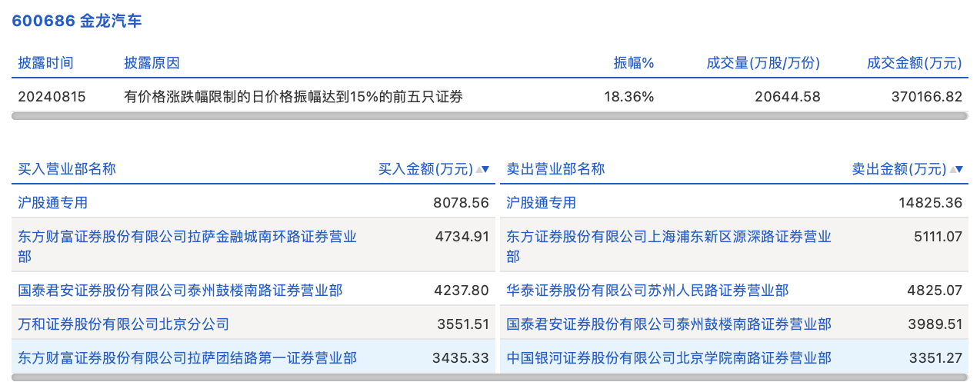Open 华泰证券 苏州人民路 branch
Screen dimensions: 980x392
[648, 291]
